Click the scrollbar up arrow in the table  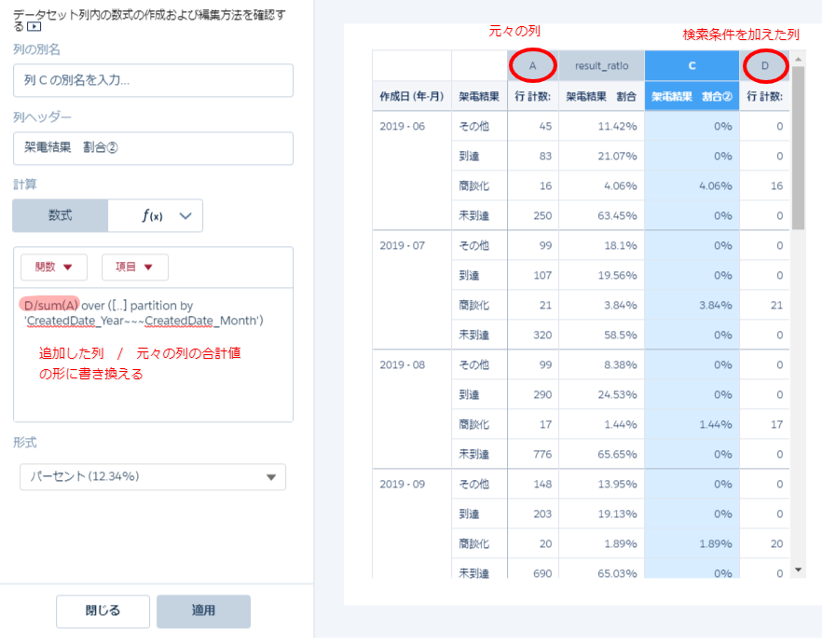click(x=798, y=58)
